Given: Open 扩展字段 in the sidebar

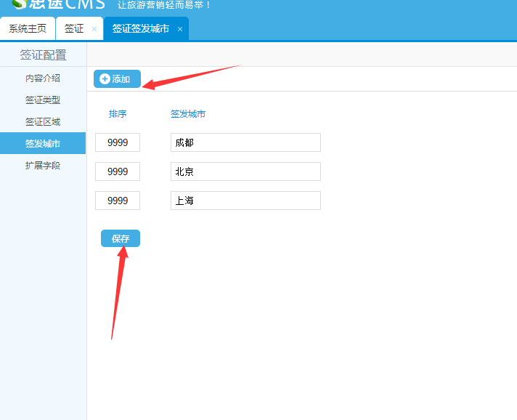Looking at the screenshot, I should point(43,166).
